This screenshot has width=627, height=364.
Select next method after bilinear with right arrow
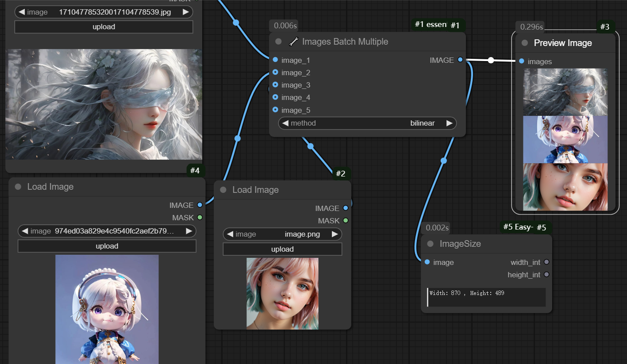pos(450,123)
